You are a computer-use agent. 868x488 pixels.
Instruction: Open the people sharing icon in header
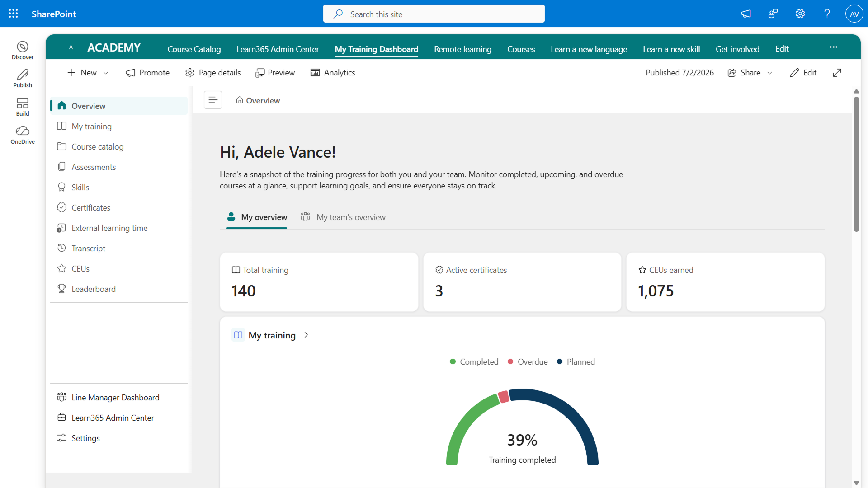(x=773, y=14)
